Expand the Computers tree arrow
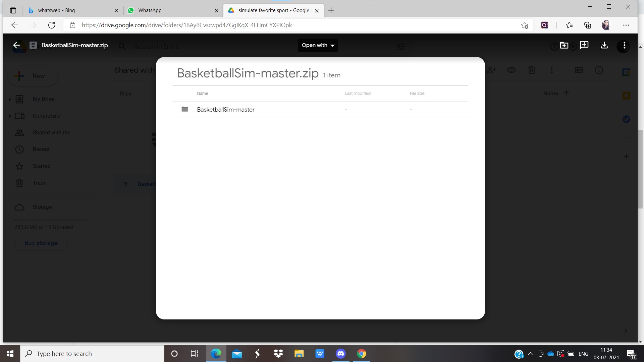The image size is (644, 362). click(x=10, y=116)
